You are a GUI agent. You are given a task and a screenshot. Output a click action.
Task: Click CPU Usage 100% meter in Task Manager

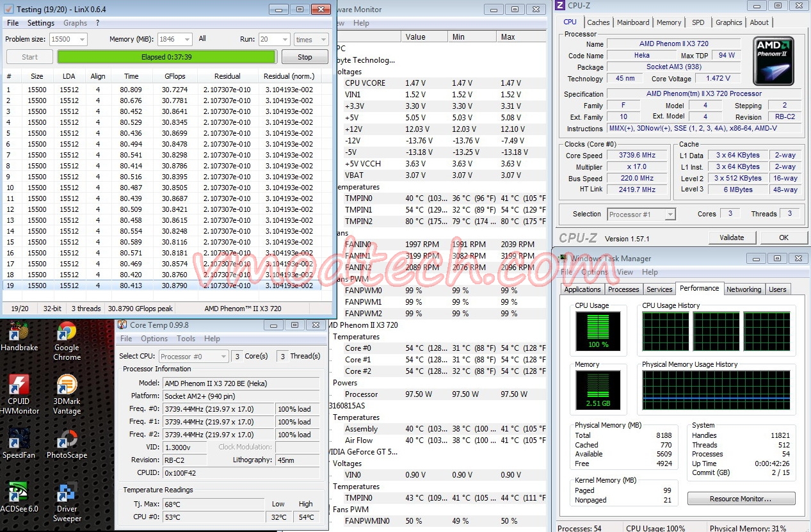pos(598,331)
